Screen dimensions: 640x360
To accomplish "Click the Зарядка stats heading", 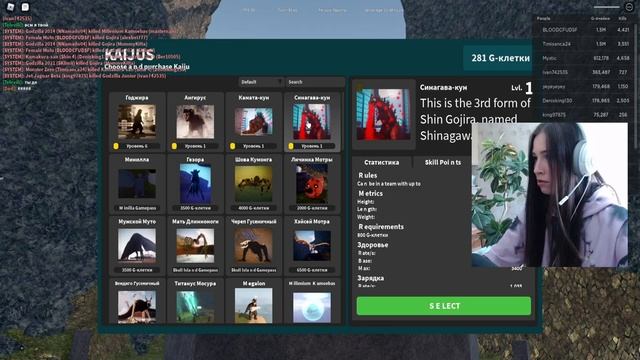I will click(371, 278).
